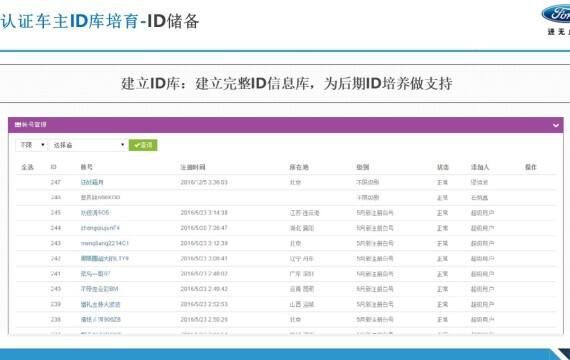570x360 pixels.
Task: Open the wider second filter dropdown
Action: [88, 145]
